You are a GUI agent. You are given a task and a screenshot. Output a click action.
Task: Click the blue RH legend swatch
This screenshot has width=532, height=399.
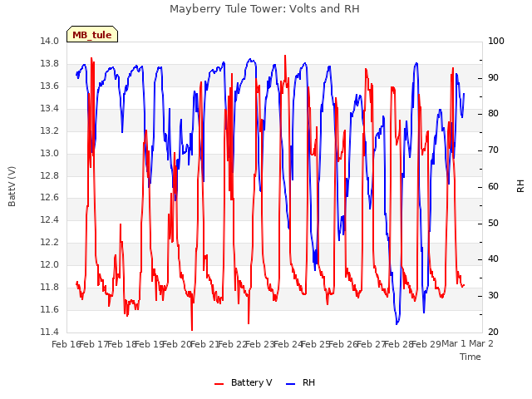coord(291,384)
